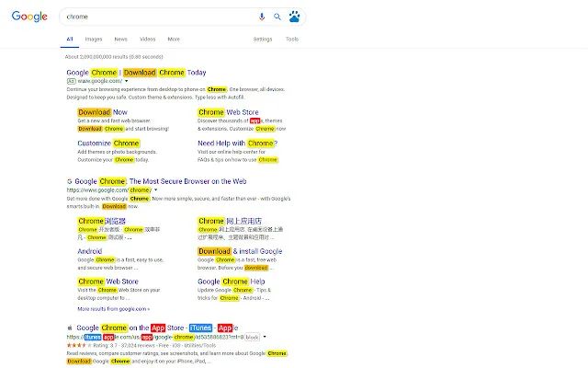The image size is (588, 368).
Task: Click 'Read reviews, compare customer ratings' snippet
Action: pyautogui.click(x=177, y=353)
